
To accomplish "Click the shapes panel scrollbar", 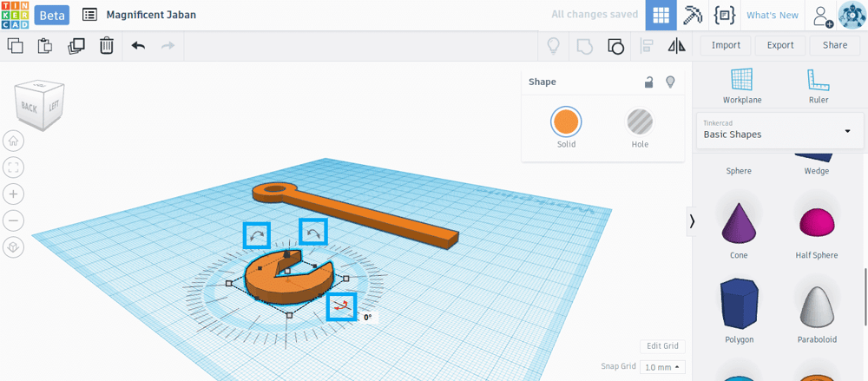I will (x=865, y=296).
